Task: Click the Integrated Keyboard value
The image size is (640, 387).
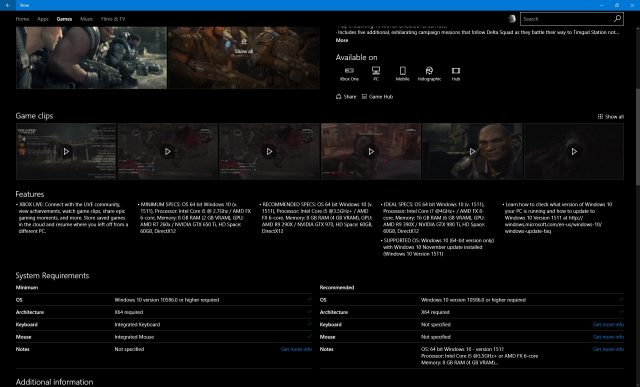Action: (137, 325)
